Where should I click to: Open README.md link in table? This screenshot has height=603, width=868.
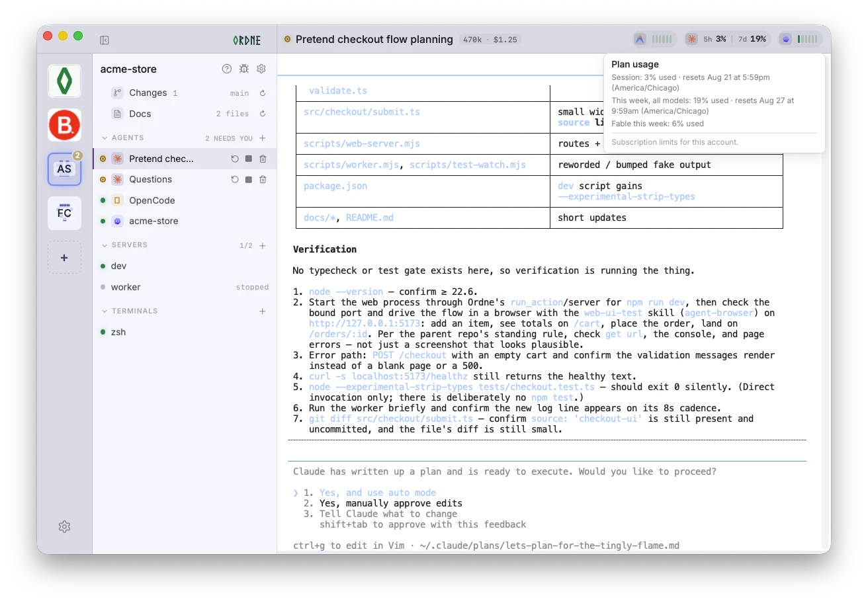pyautogui.click(x=370, y=218)
